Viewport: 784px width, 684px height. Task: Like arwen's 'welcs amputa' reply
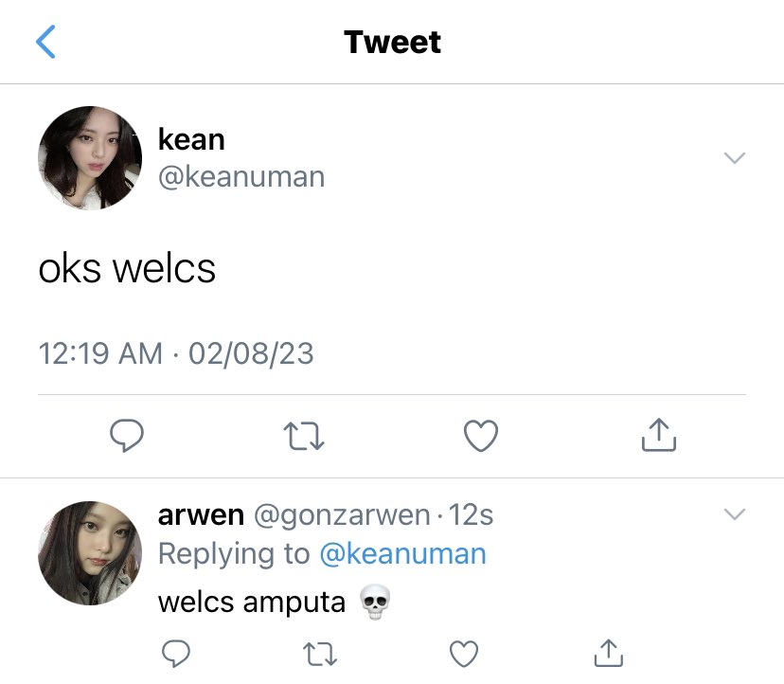point(464,654)
